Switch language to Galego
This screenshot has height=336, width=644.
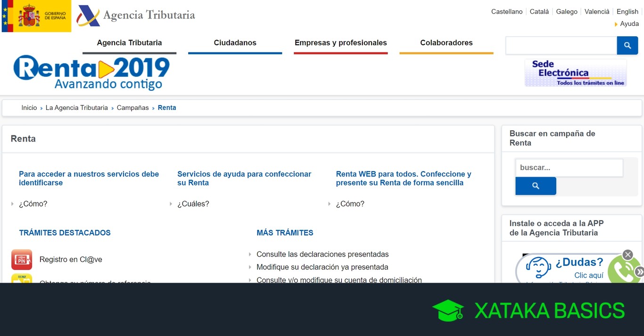(567, 12)
